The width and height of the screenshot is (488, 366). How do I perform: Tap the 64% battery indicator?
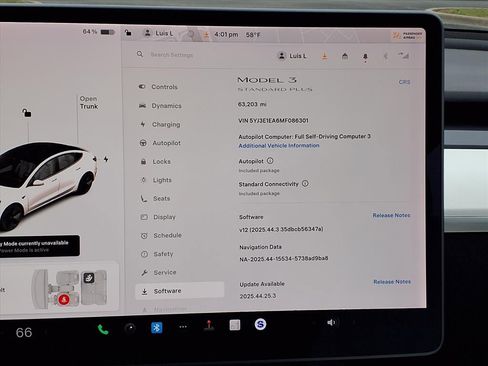[99, 32]
